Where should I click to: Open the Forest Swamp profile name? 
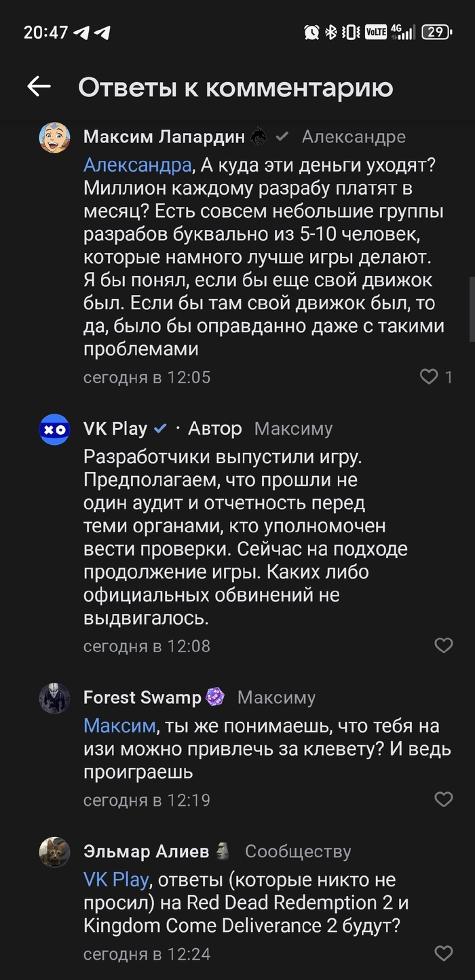[142, 697]
